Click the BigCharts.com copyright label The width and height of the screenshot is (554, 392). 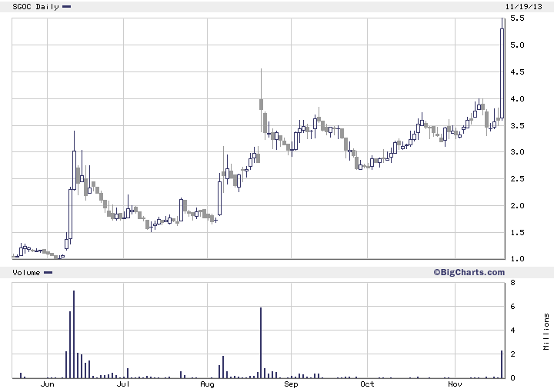coord(469,272)
